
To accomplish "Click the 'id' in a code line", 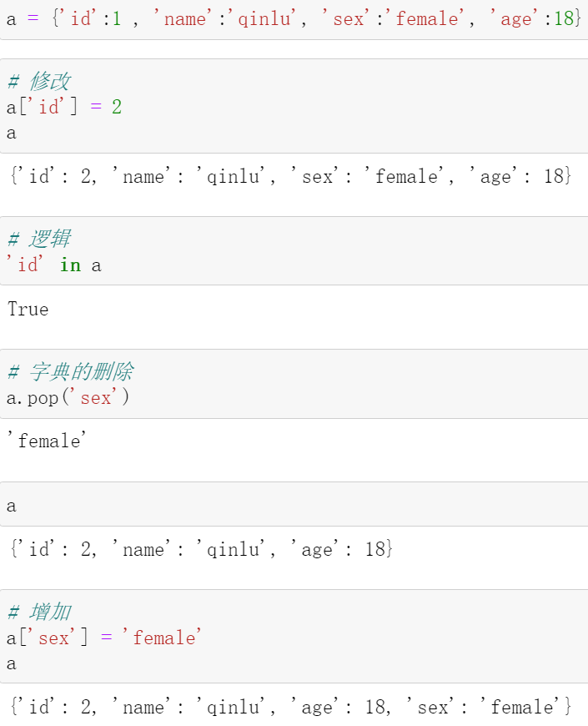I will (53, 265).
